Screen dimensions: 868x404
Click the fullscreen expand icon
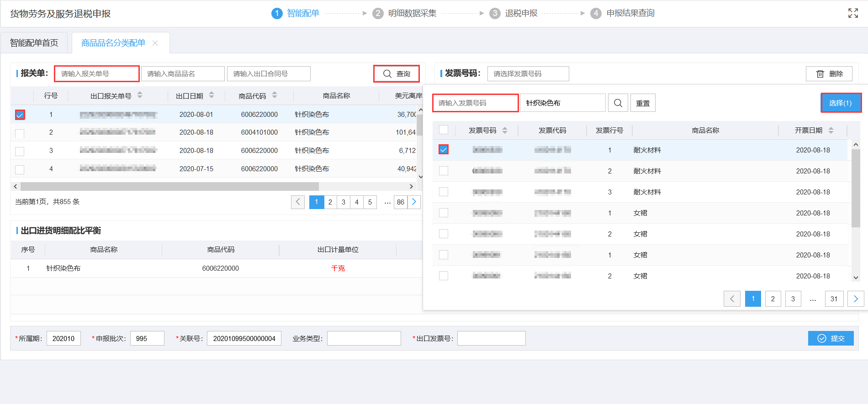852,13
